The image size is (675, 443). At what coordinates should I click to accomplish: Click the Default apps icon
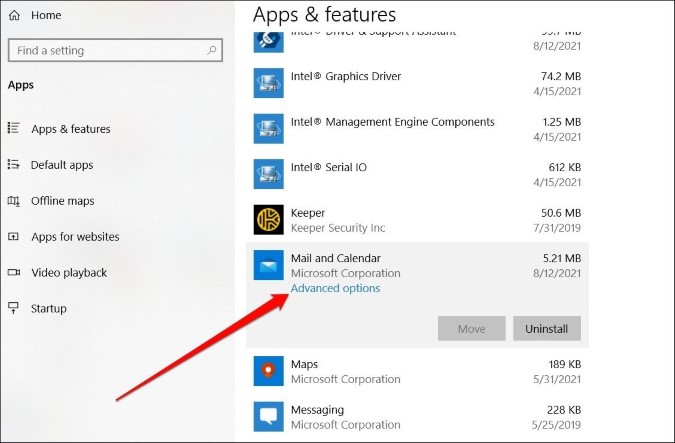13,164
